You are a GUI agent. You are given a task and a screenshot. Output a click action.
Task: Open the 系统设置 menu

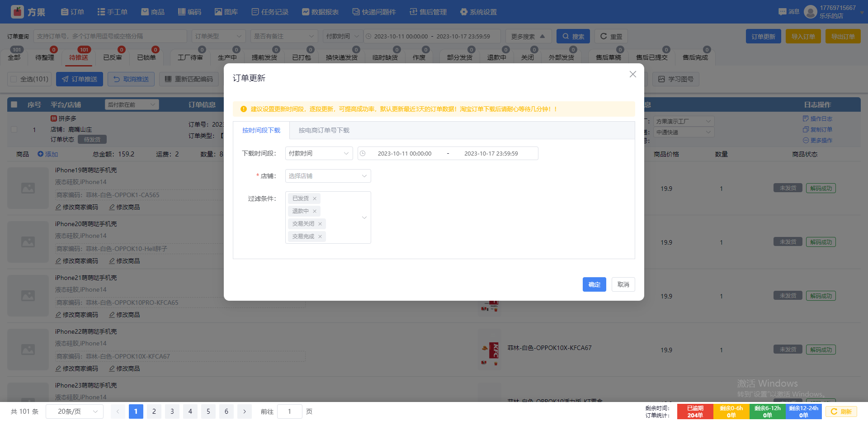(479, 12)
